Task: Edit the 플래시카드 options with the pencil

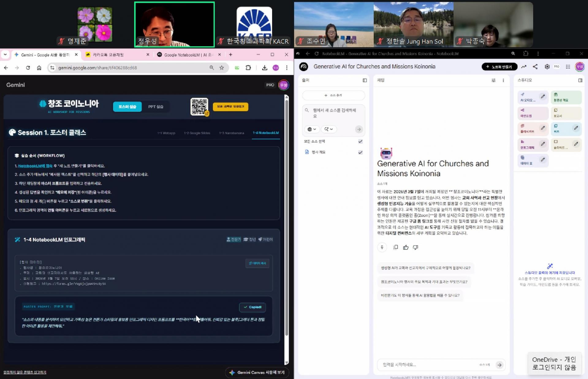Action: [x=543, y=128]
